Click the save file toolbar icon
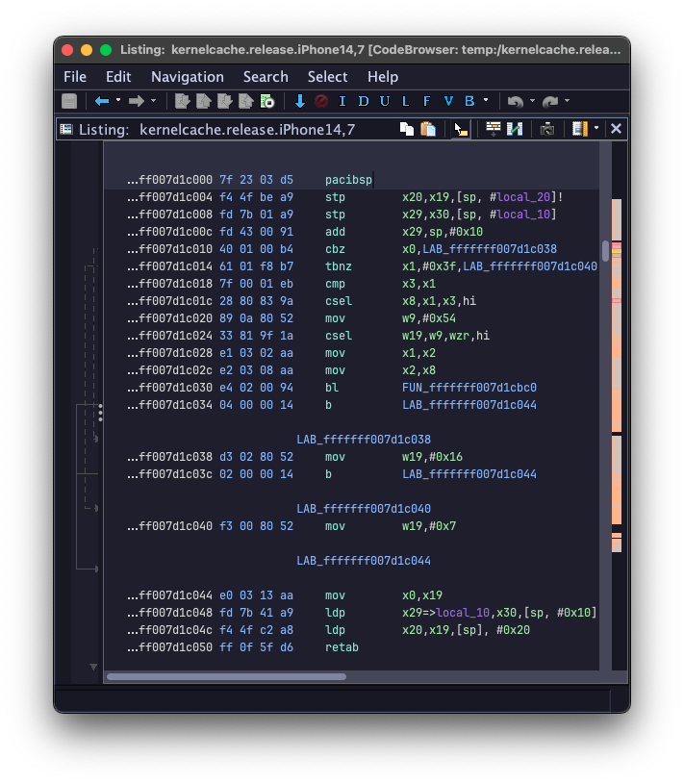The width and height of the screenshot is (684, 784). tap(69, 101)
